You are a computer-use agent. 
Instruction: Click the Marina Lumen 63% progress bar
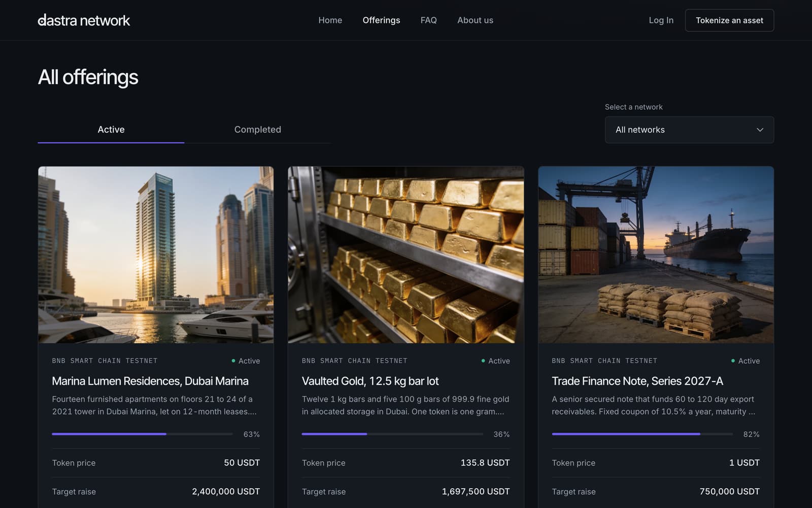click(x=142, y=434)
